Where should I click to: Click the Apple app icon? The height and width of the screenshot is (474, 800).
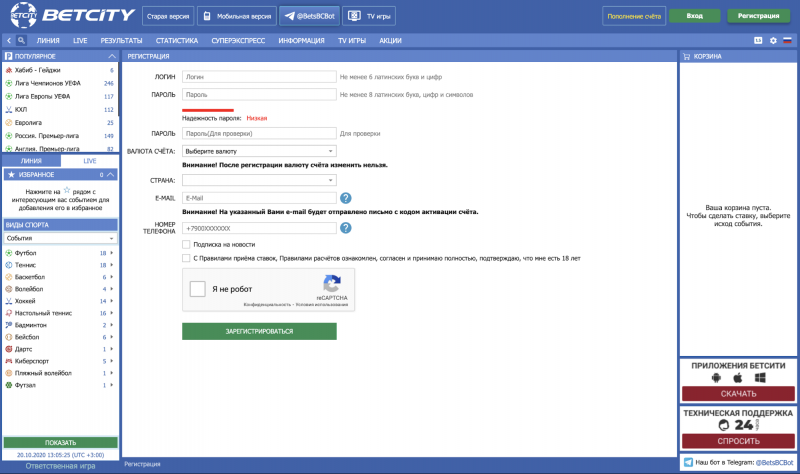(738, 378)
